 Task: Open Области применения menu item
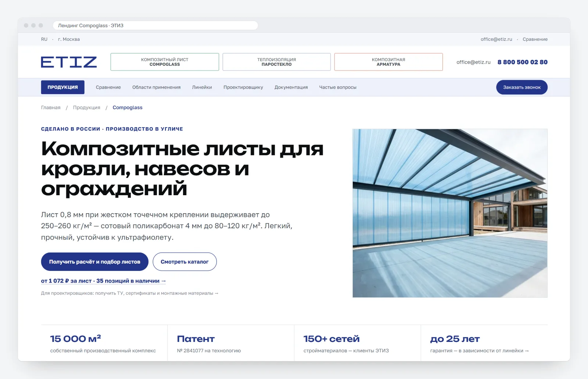coord(157,87)
